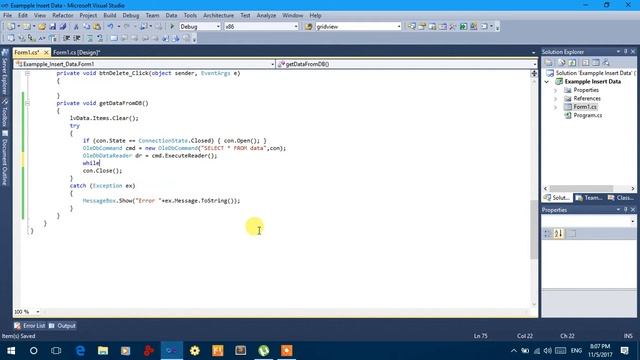Click the Refresh icon in Solution Explorer
The width and height of the screenshot is (640, 360).
573,62
